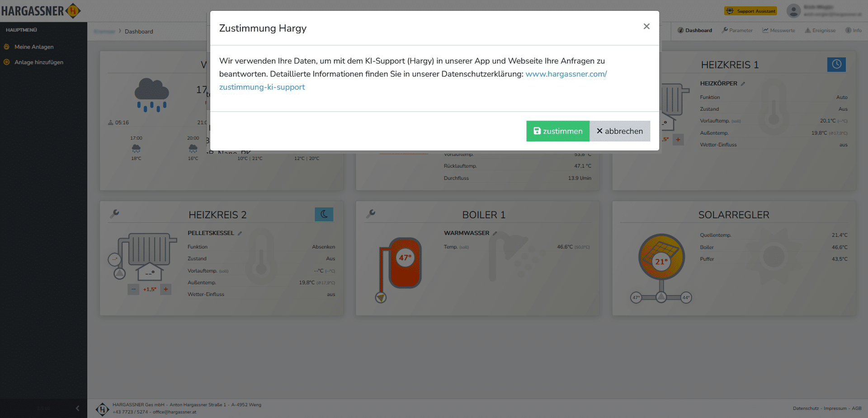Open Meine Anlagen in the main menu
Image resolution: width=868 pixels, height=418 pixels.
tap(34, 47)
